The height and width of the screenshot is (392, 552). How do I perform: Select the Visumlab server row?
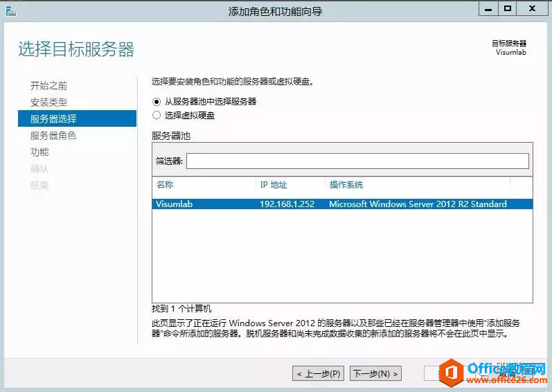click(x=342, y=204)
